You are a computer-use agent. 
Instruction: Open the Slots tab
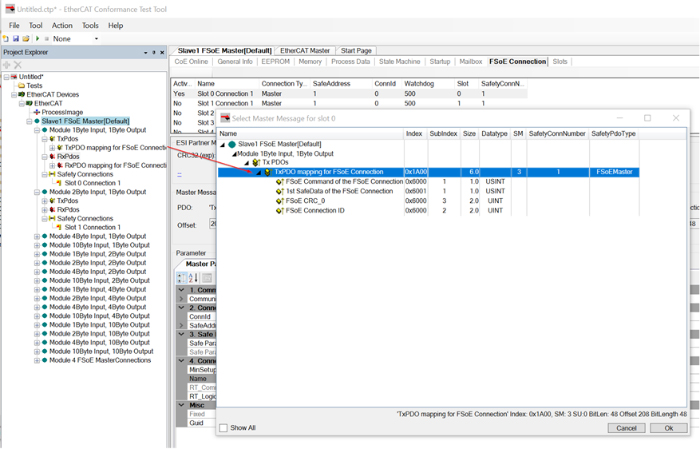(560, 62)
